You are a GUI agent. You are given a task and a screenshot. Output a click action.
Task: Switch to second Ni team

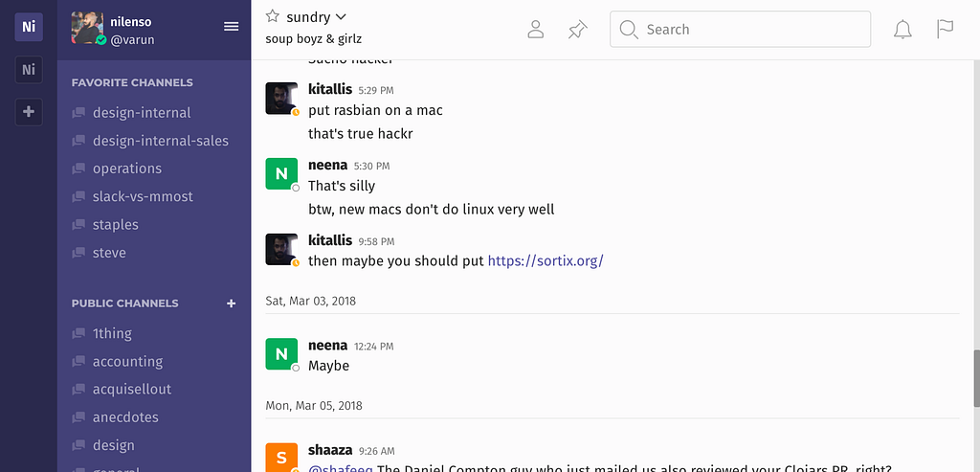[29, 70]
